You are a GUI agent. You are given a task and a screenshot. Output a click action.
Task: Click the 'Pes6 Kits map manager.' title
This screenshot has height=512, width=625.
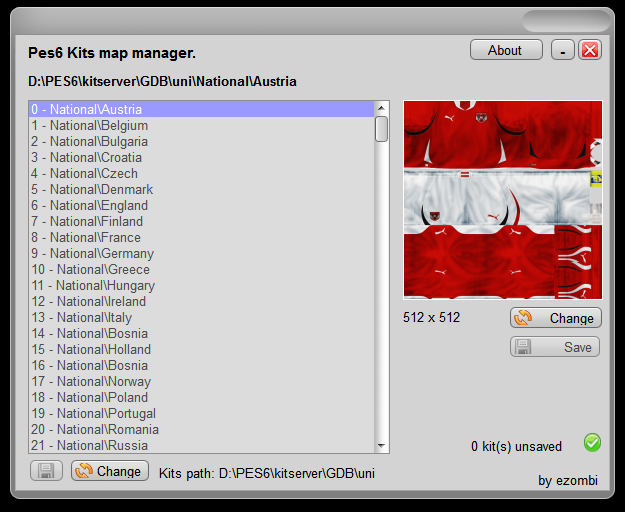pos(112,53)
